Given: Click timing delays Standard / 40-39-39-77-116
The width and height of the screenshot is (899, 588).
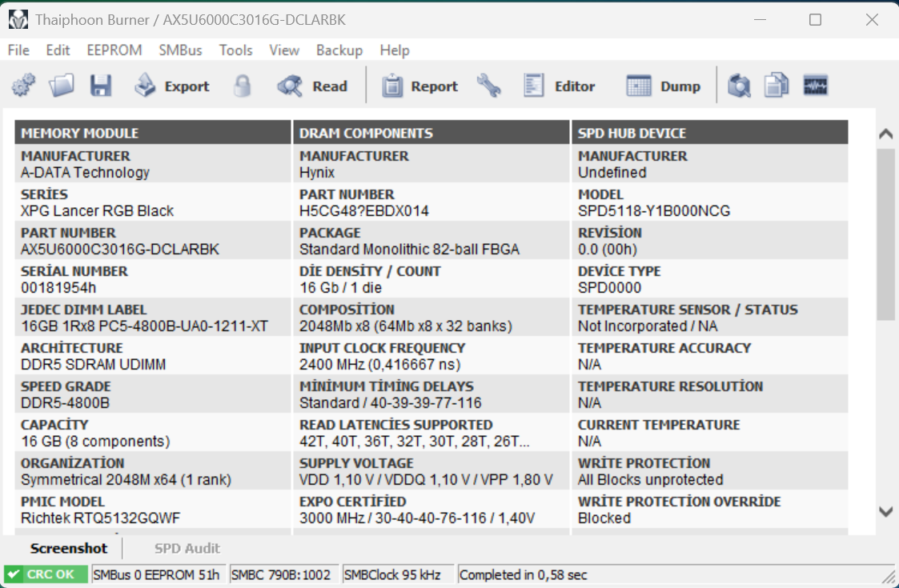Looking at the screenshot, I should [x=391, y=403].
